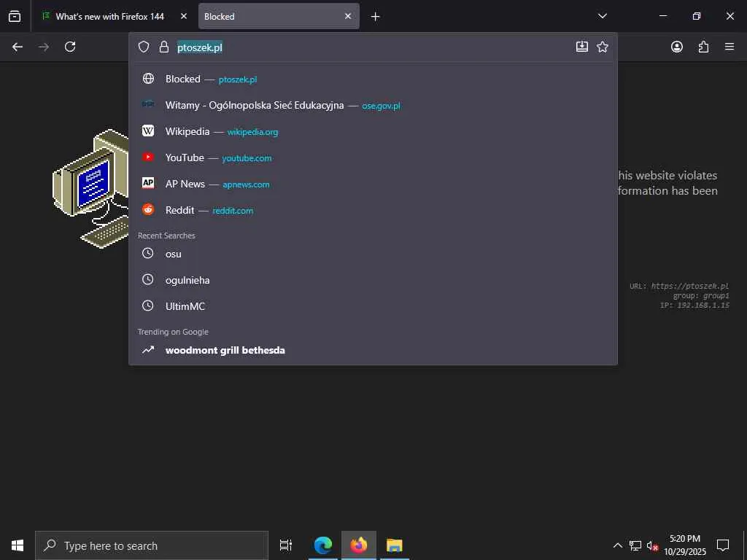Open File Explorer from taskbar

[x=395, y=545]
